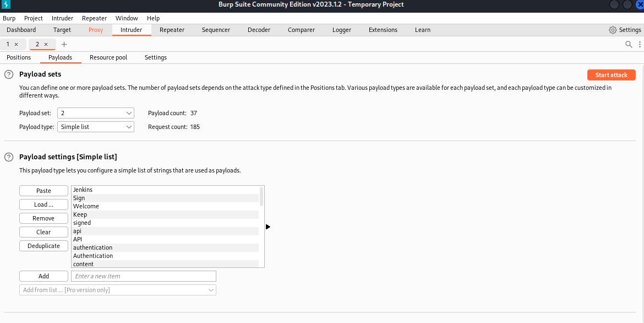Open the Window menu
This screenshot has width=644, height=323.
[127, 18]
